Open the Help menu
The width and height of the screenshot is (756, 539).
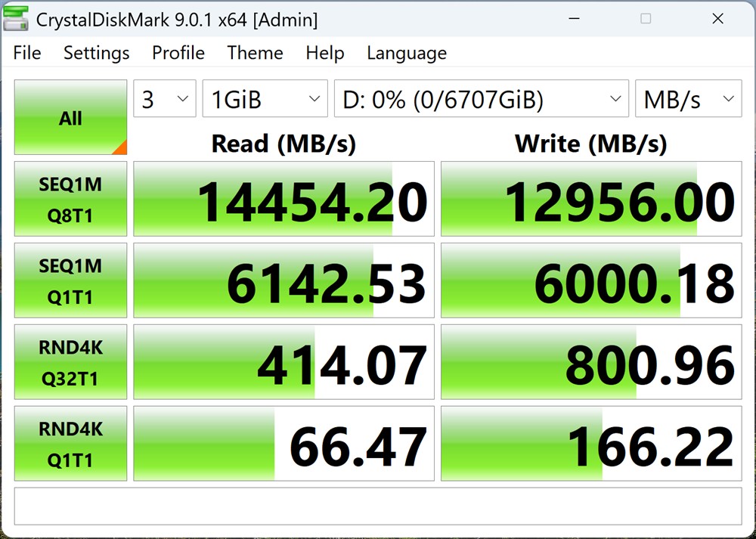pyautogui.click(x=324, y=53)
